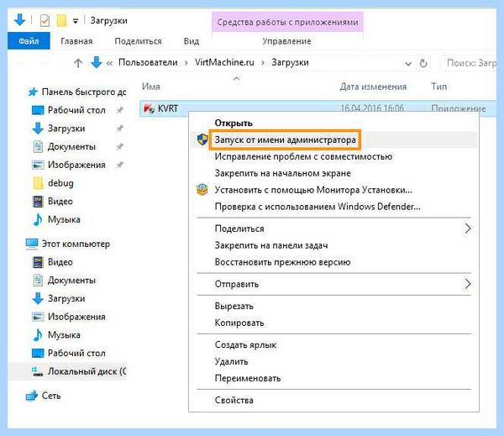Switch to the Вид ribbon tab
Viewport: 504px width, 436px height.
point(192,41)
